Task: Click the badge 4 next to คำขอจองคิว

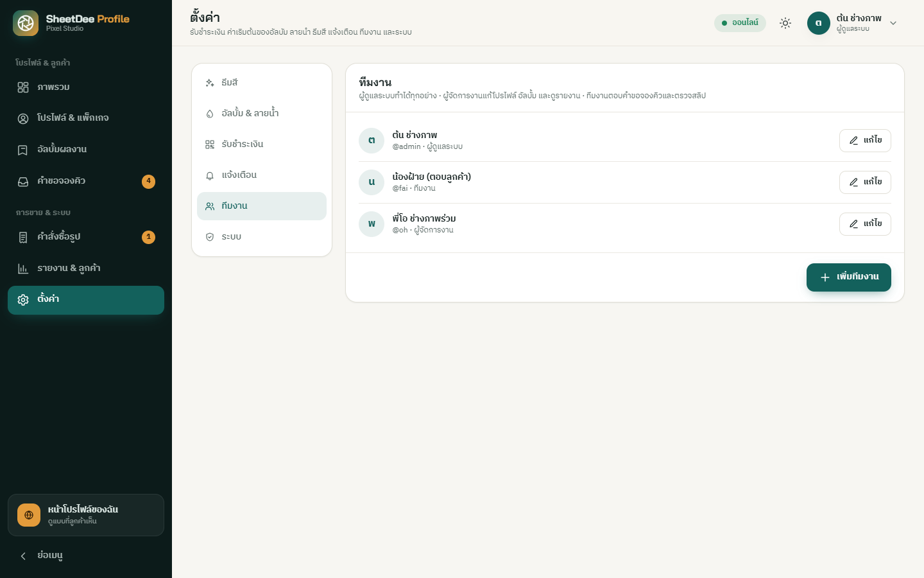Action: [148, 181]
